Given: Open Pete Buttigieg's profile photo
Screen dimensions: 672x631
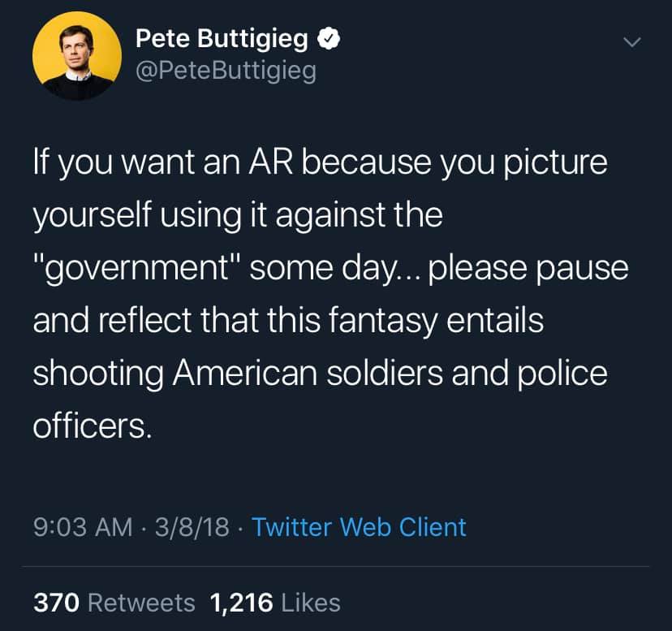Looking at the screenshot, I should pyautogui.click(x=77, y=56).
